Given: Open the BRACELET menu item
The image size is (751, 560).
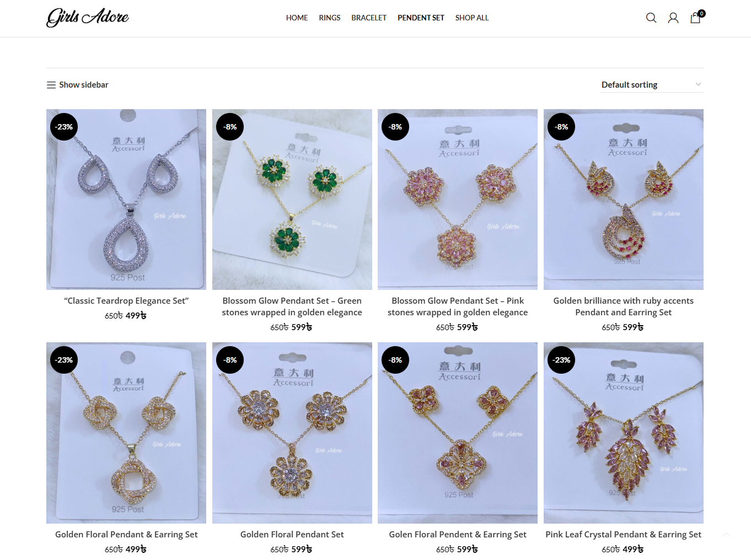Looking at the screenshot, I should coord(369,18).
